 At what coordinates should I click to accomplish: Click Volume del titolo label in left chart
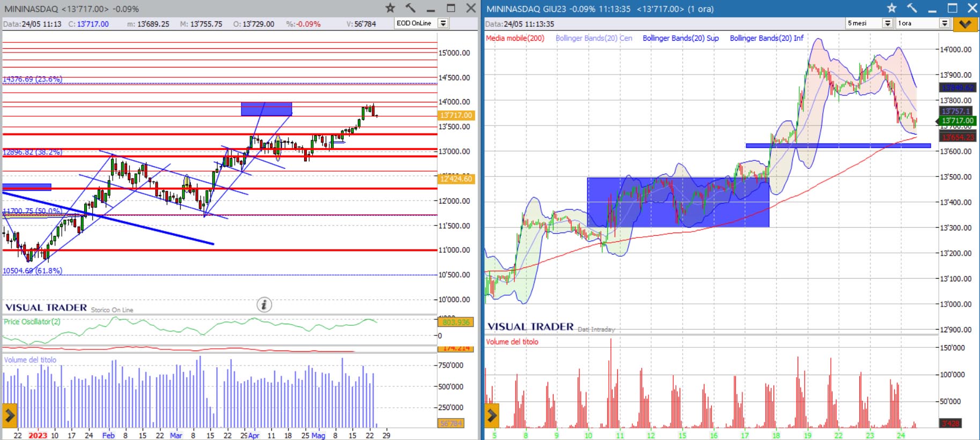click(30, 360)
